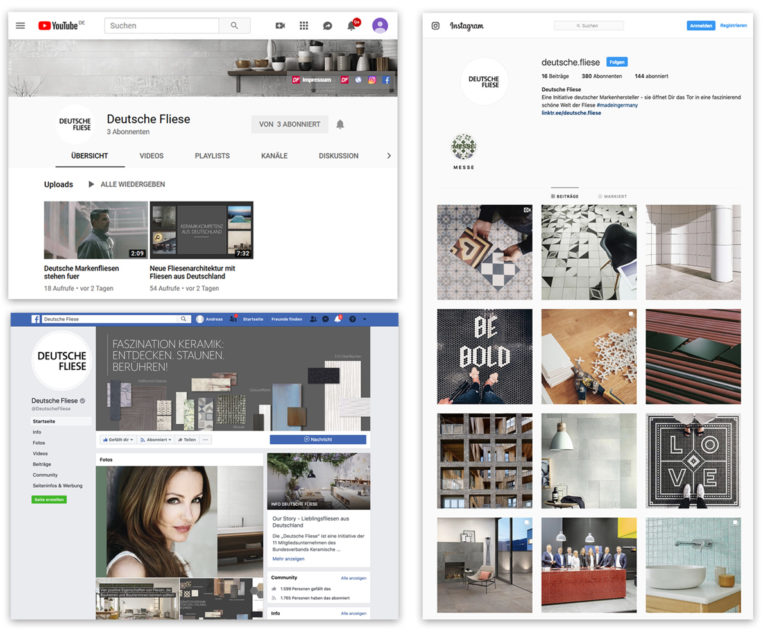
Task: Open Facebook friend requests icon
Action: tap(313, 319)
